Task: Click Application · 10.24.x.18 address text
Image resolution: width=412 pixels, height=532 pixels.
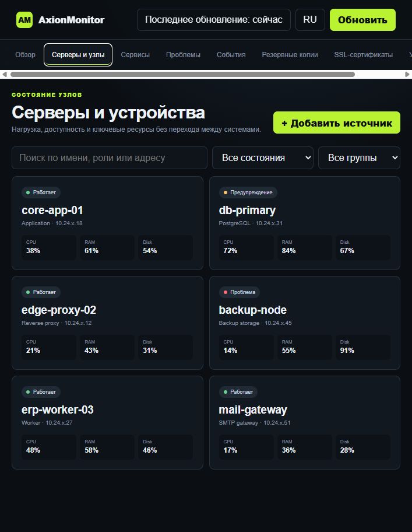Action: [52, 223]
